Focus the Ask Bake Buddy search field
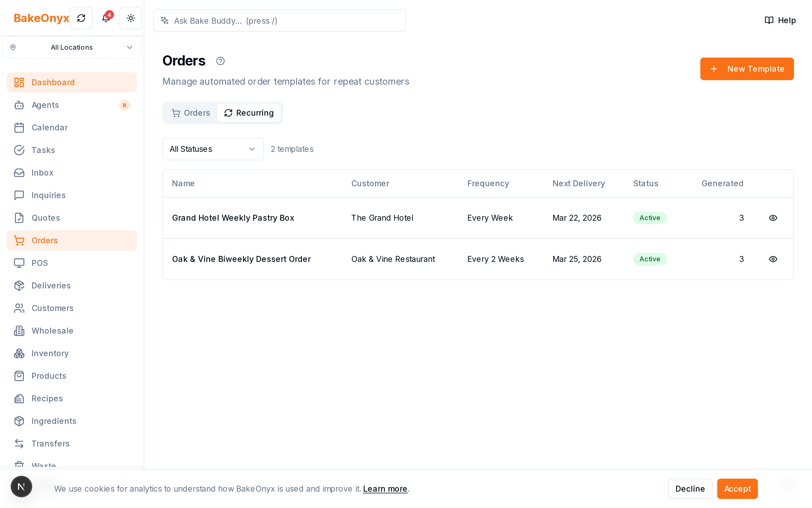The width and height of the screenshot is (812, 508). pyautogui.click(x=279, y=21)
